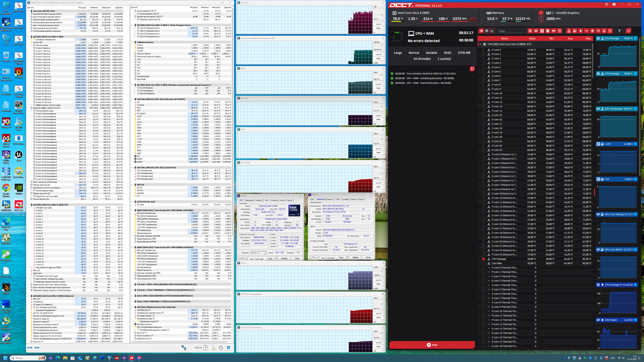Screen dimensions: 644x362
Task: Select GPU number 1 button in OCCT header
Action: tap(541, 12)
